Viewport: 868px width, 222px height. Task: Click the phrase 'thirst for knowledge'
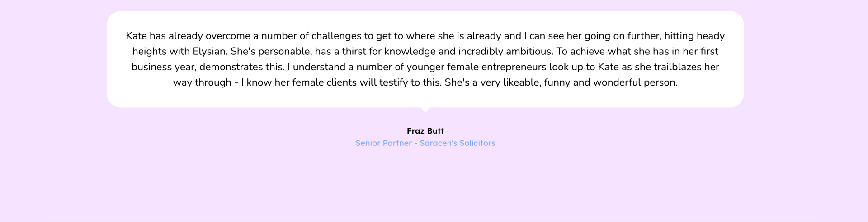389,52
